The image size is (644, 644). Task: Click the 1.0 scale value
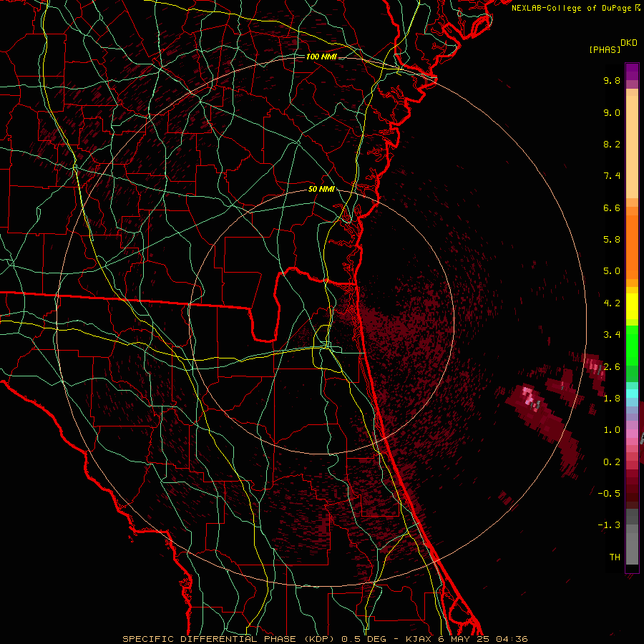(612, 429)
